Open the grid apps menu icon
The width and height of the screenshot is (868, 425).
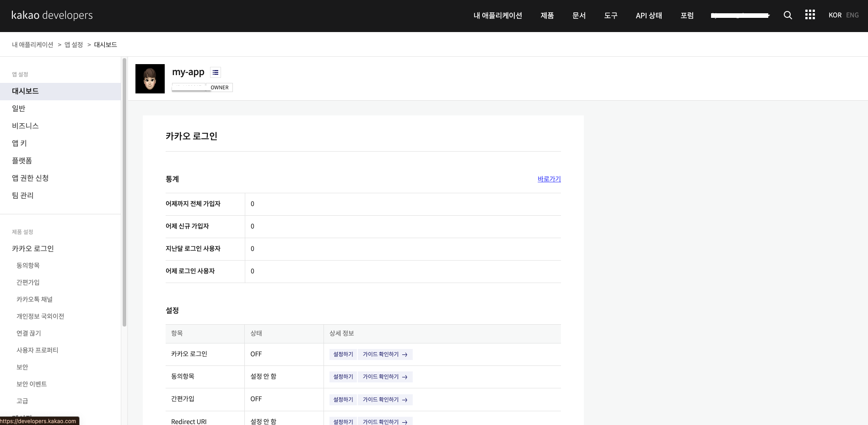[810, 15]
